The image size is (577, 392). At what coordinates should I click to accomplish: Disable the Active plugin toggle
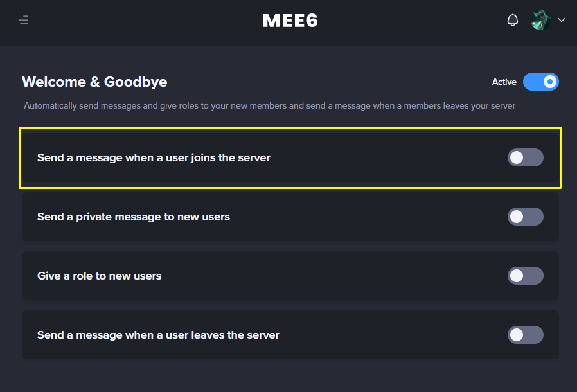[x=540, y=82]
